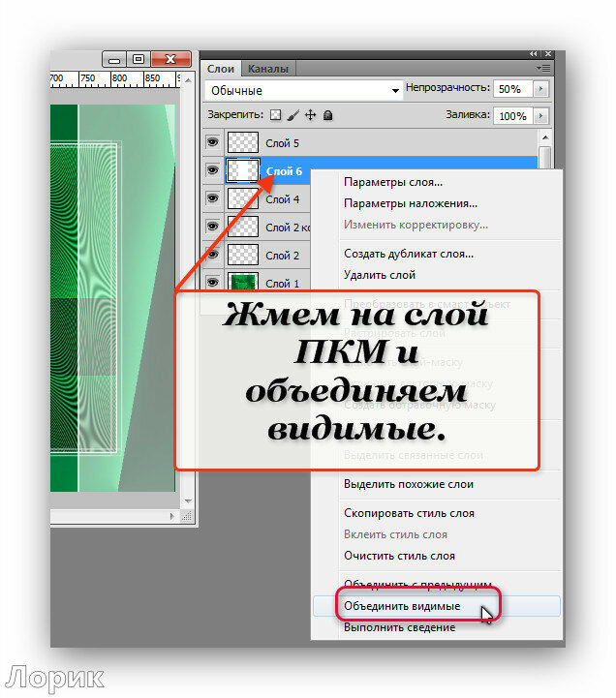The height and width of the screenshot is (698, 616).
Task: Toggle lock image pixels brush icon
Action: point(293,115)
